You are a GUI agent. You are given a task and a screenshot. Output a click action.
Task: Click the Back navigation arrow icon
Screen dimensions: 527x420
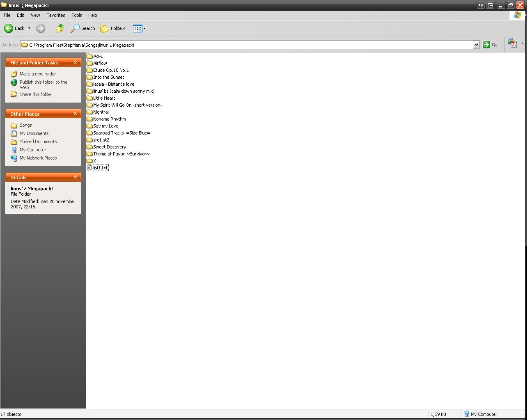pyautogui.click(x=9, y=28)
